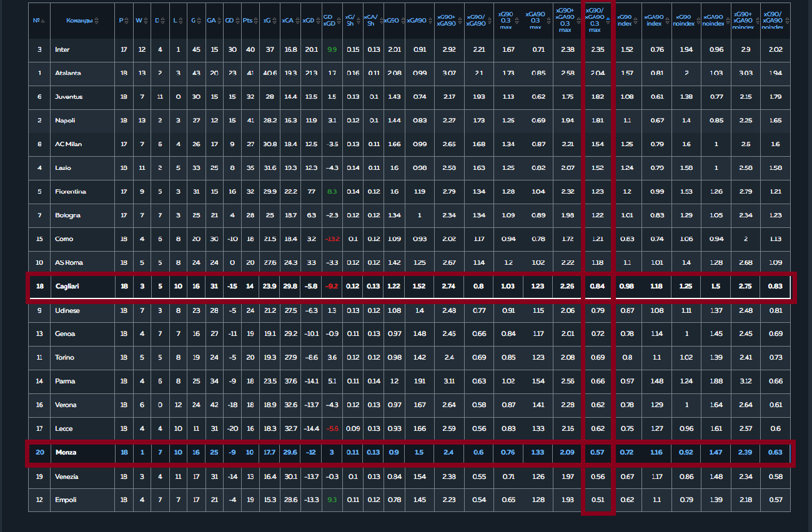
Task: Sort by xG column header
Action: pos(269,21)
